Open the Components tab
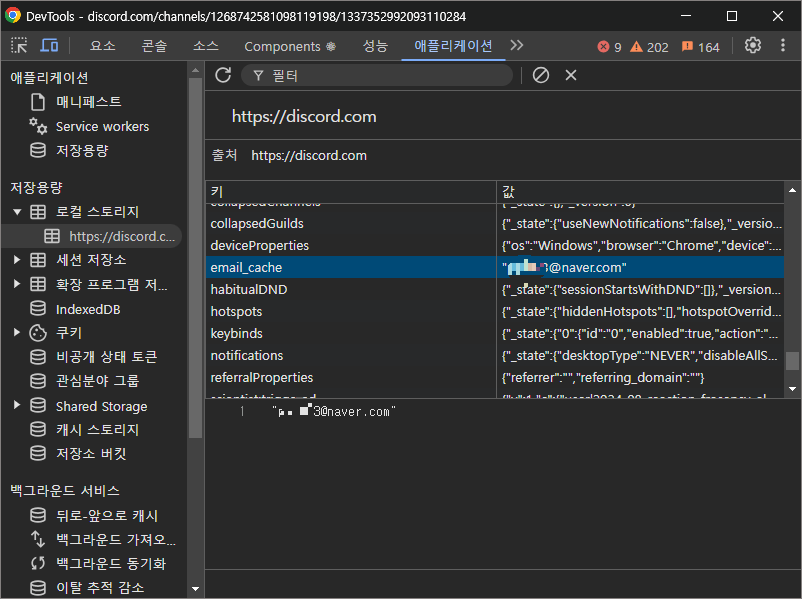Viewport: 802px width, 599px height. [x=290, y=46]
